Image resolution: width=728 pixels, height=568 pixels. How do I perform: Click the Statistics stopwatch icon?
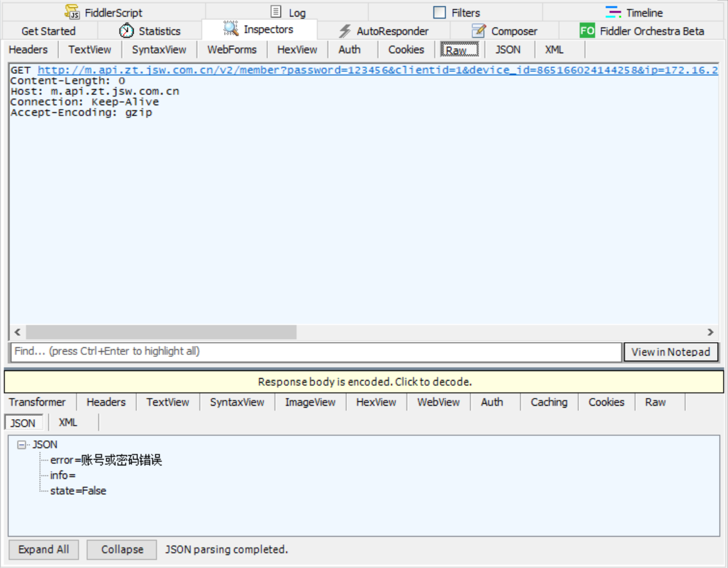pyautogui.click(x=126, y=31)
